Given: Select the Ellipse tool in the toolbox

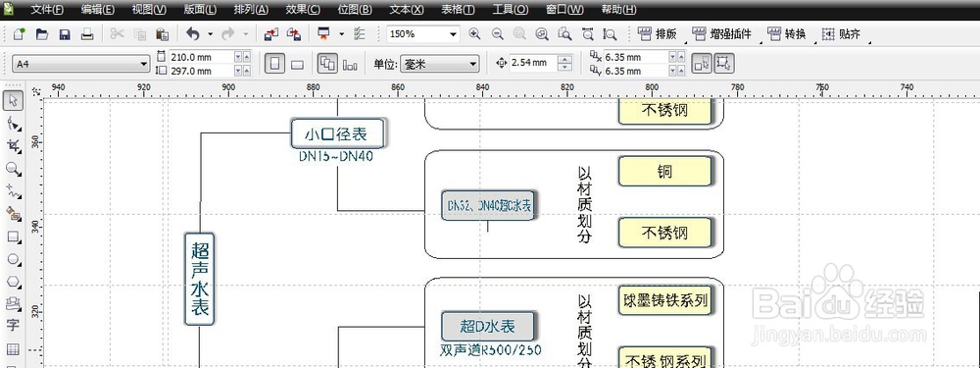Looking at the screenshot, I should 13,259.
